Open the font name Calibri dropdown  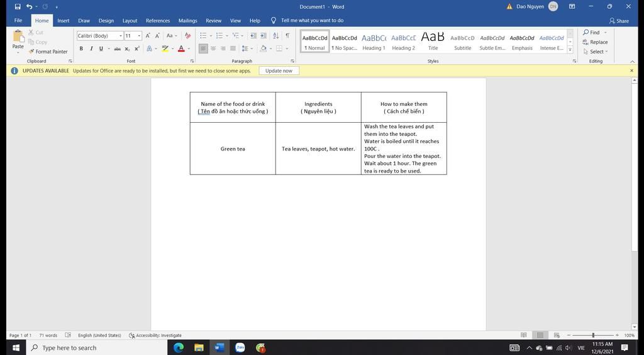[x=121, y=36]
